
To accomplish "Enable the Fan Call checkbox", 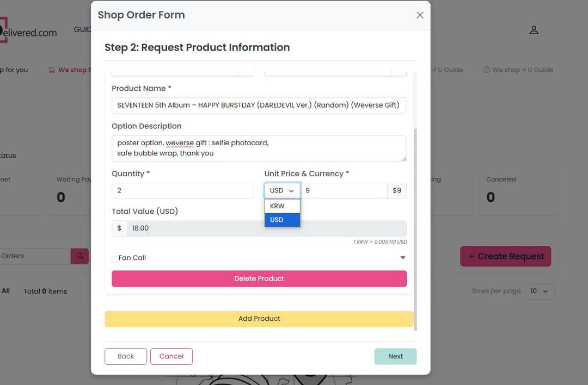I will coord(115,259).
